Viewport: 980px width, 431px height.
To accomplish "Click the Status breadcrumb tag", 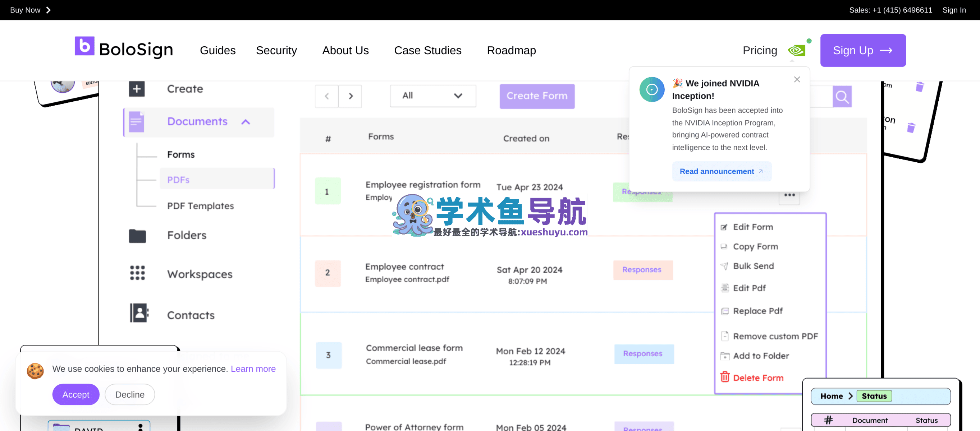I will tap(874, 396).
